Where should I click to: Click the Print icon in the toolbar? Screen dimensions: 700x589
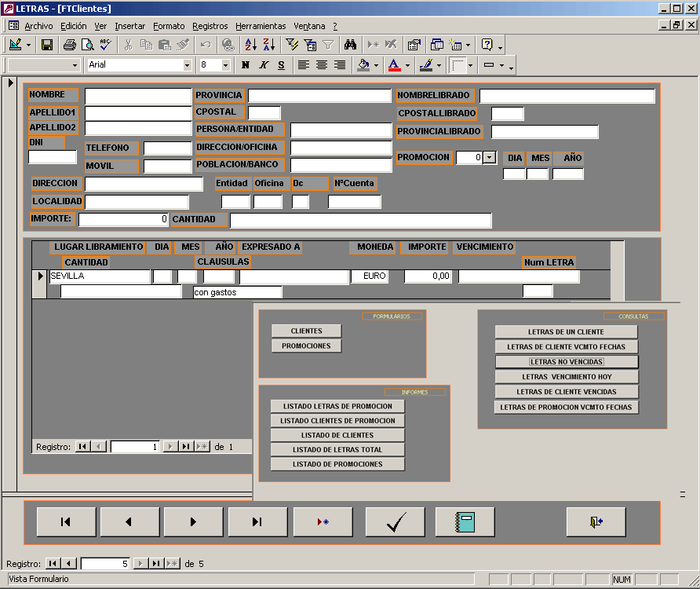click(x=69, y=45)
